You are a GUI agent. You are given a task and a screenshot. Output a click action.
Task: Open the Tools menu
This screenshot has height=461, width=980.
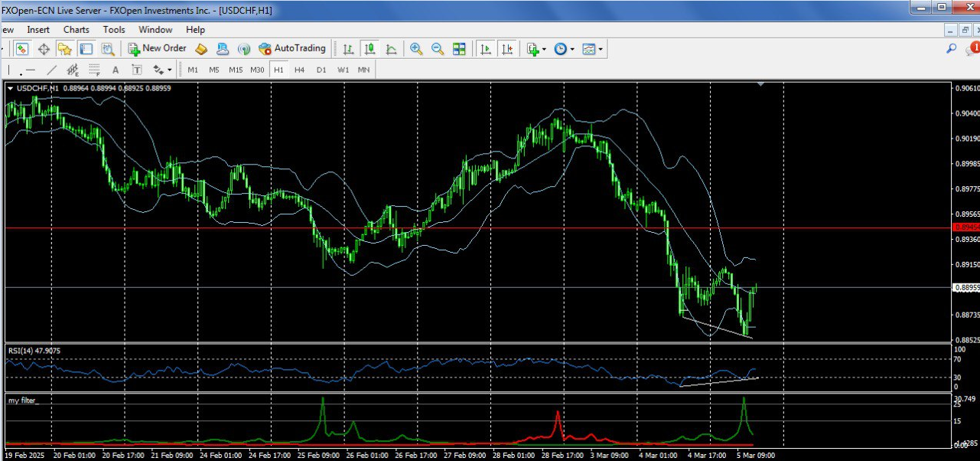114,29
